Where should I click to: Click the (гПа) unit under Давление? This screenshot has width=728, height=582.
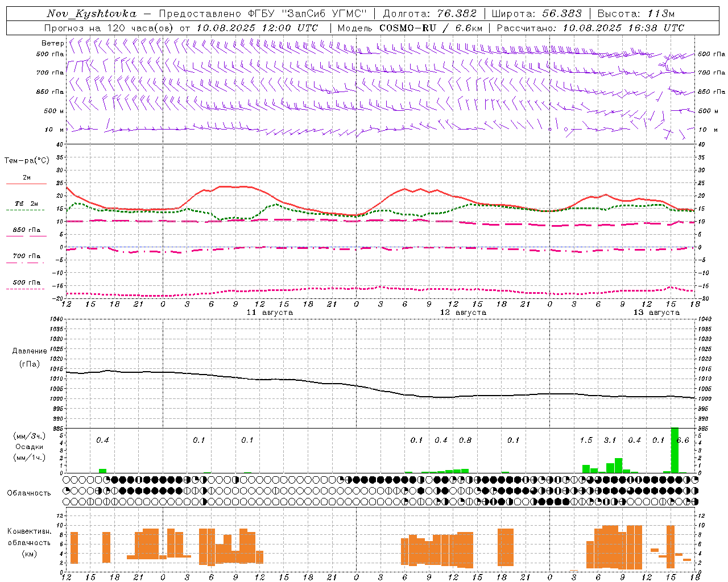pos(30,364)
